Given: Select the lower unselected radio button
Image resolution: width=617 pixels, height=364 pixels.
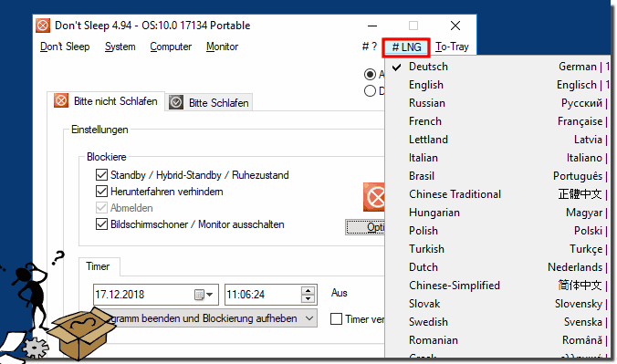Looking at the screenshot, I should pyautogui.click(x=370, y=91).
